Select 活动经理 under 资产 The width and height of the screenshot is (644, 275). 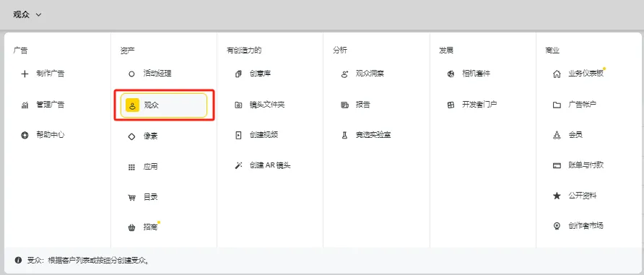point(157,74)
